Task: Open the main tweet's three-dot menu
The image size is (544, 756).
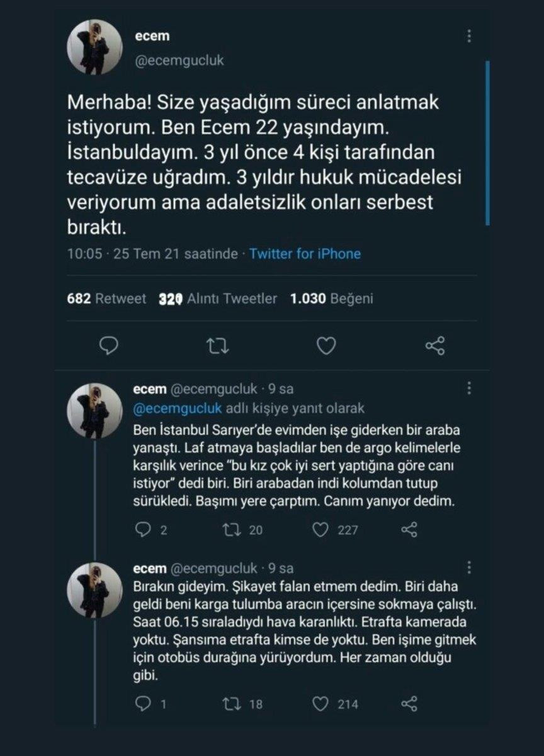Action: pyautogui.click(x=469, y=37)
